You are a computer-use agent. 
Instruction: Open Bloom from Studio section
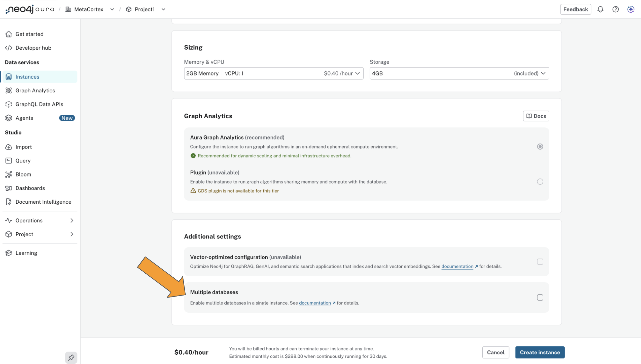pyautogui.click(x=40, y=174)
